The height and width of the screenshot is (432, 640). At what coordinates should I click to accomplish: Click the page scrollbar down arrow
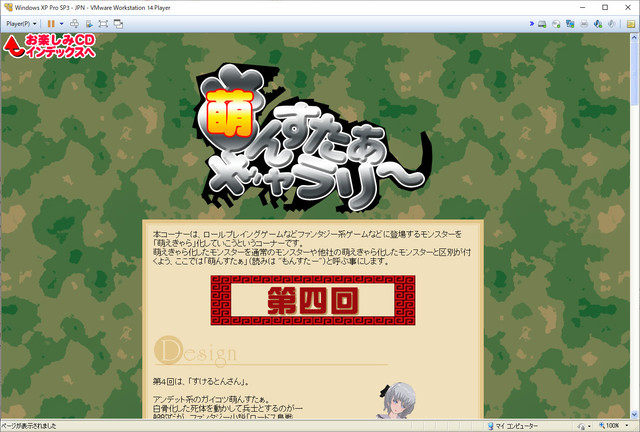tap(634, 414)
